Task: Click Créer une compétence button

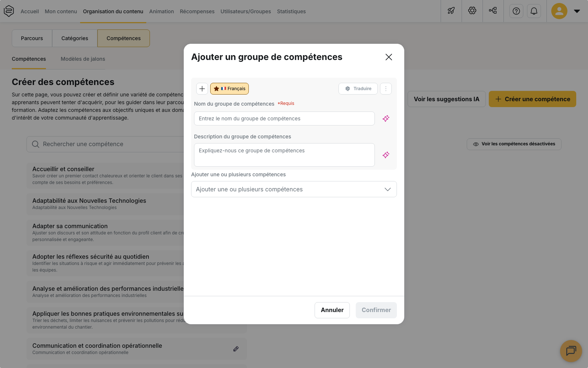Action: [x=533, y=99]
